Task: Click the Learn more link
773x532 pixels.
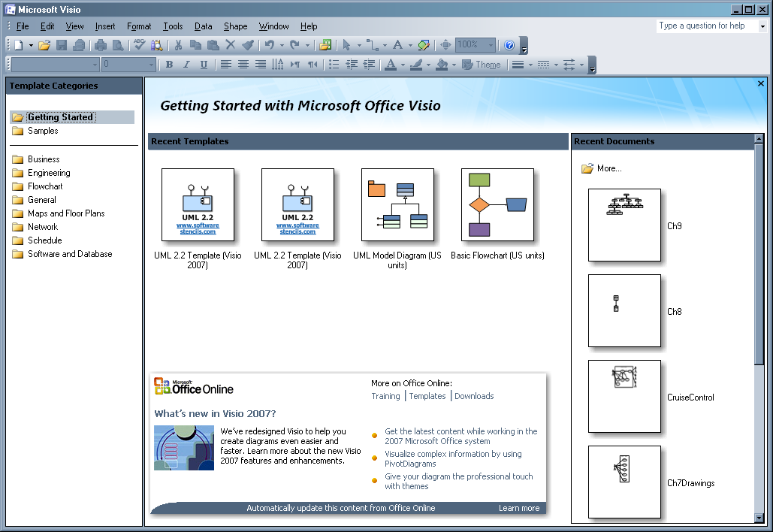Action: (518, 508)
